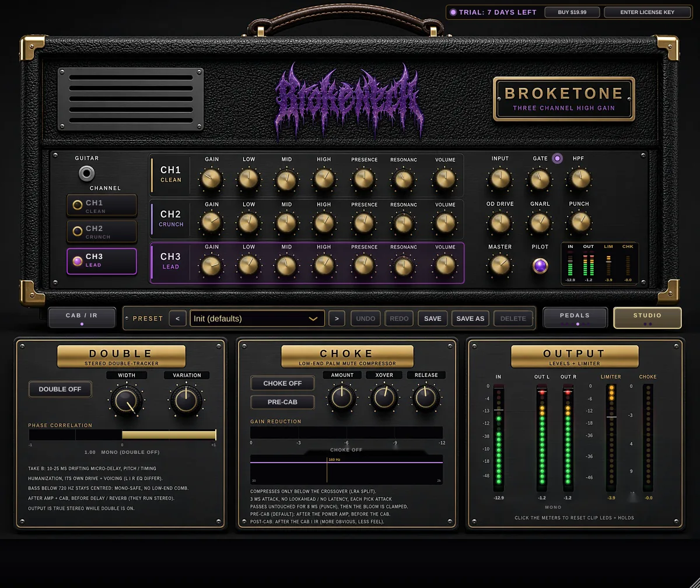Click the CH3 High knob

pos(324,265)
